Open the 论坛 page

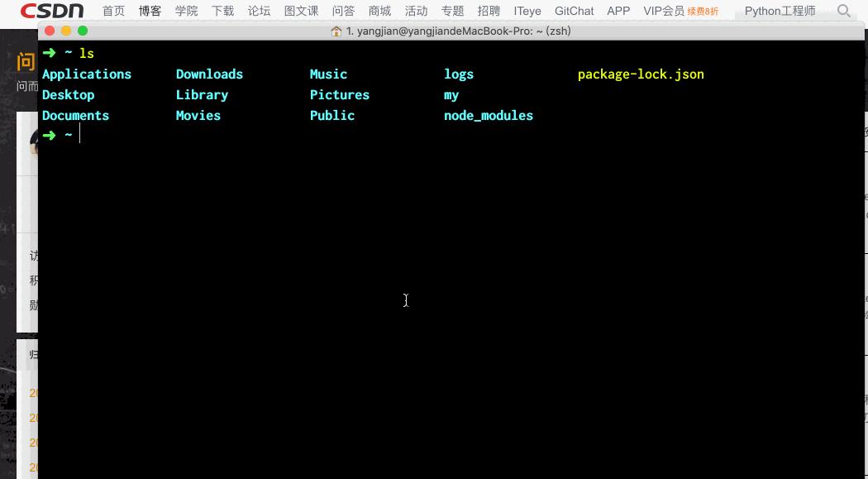pos(259,11)
